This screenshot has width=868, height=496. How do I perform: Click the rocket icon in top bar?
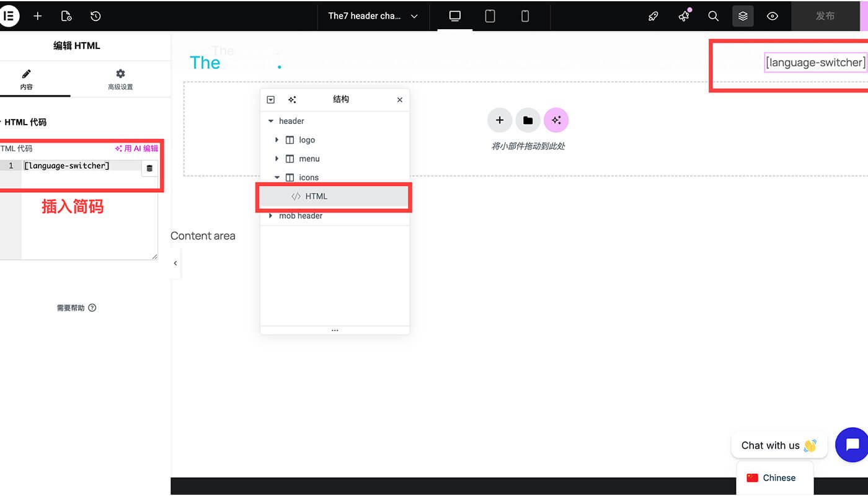click(653, 16)
